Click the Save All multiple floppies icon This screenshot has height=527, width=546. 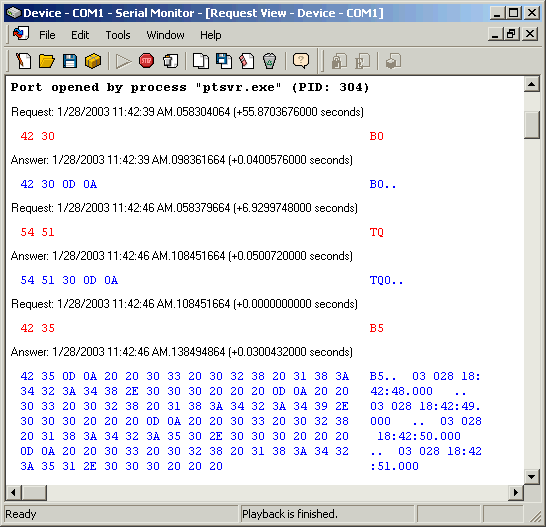[x=224, y=61]
